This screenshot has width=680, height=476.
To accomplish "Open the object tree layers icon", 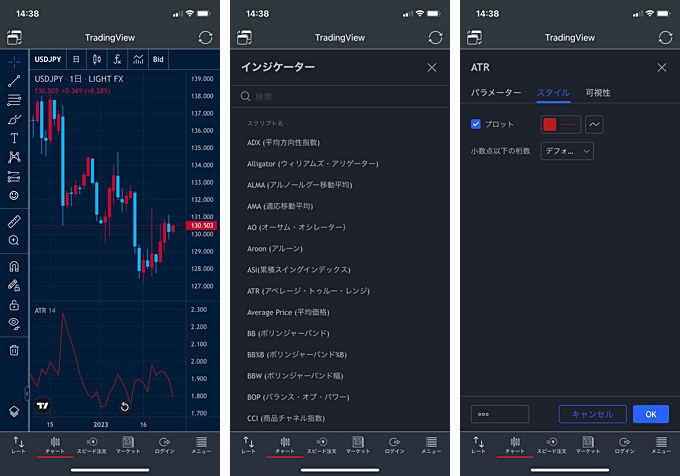I will (14, 411).
